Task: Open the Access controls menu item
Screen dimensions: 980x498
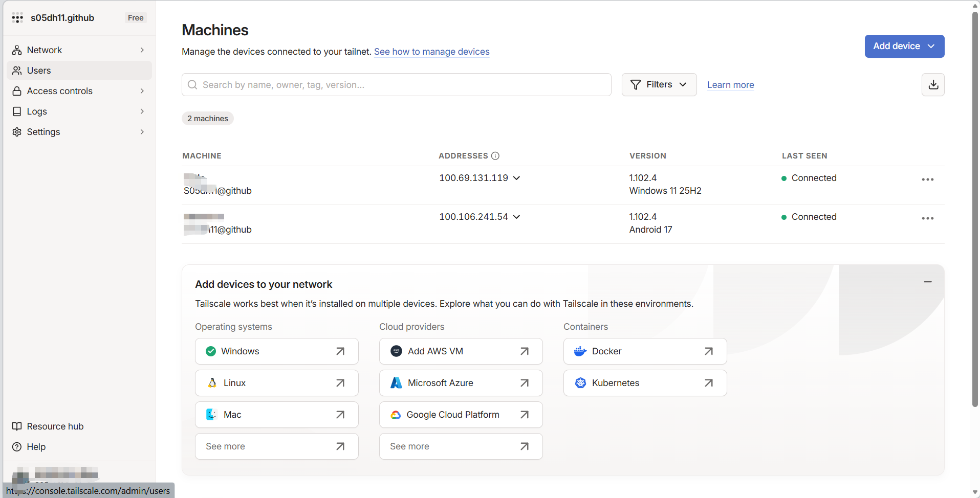Action: [79, 91]
